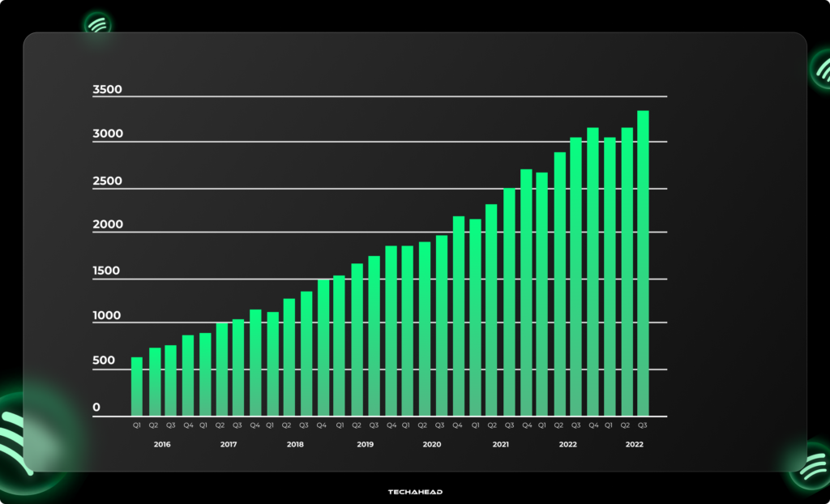Image resolution: width=830 pixels, height=504 pixels.
Task: Select the Q3 2021 bar
Action: [509, 302]
